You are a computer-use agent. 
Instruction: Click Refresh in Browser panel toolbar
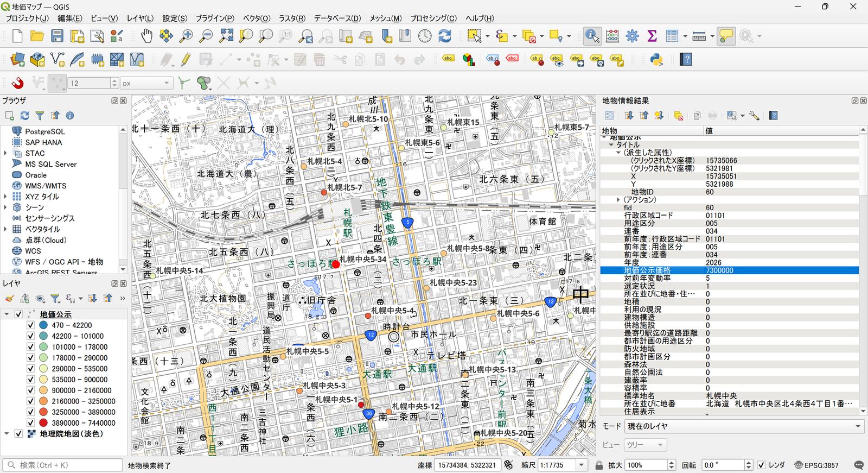click(24, 115)
